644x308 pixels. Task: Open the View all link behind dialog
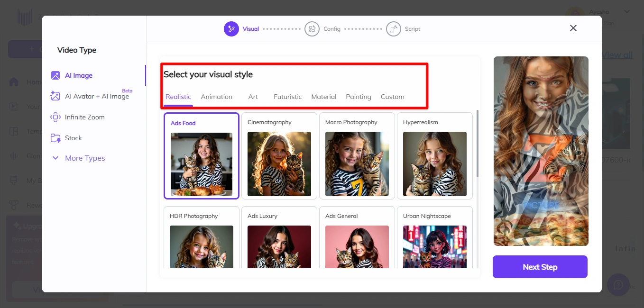click(617, 55)
